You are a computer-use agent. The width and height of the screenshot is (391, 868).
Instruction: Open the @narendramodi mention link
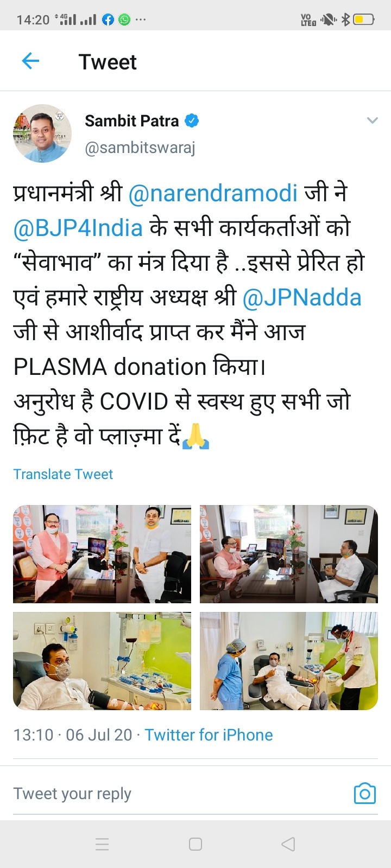[x=213, y=193]
